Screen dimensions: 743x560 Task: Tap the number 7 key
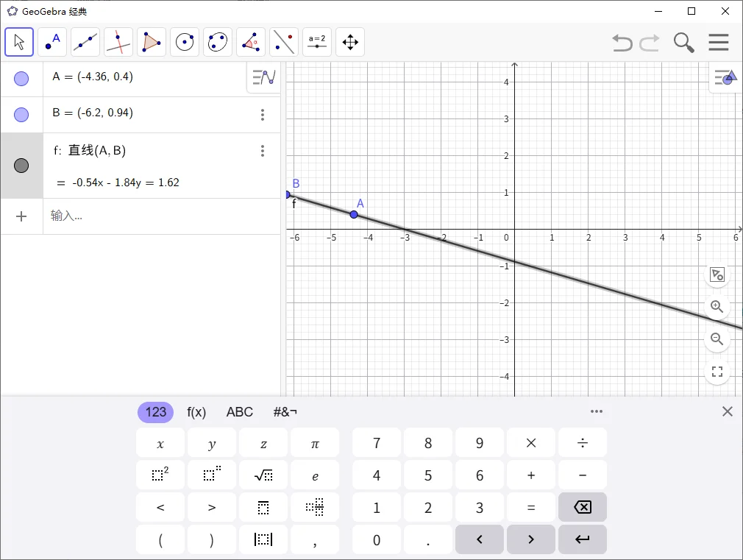(x=377, y=443)
